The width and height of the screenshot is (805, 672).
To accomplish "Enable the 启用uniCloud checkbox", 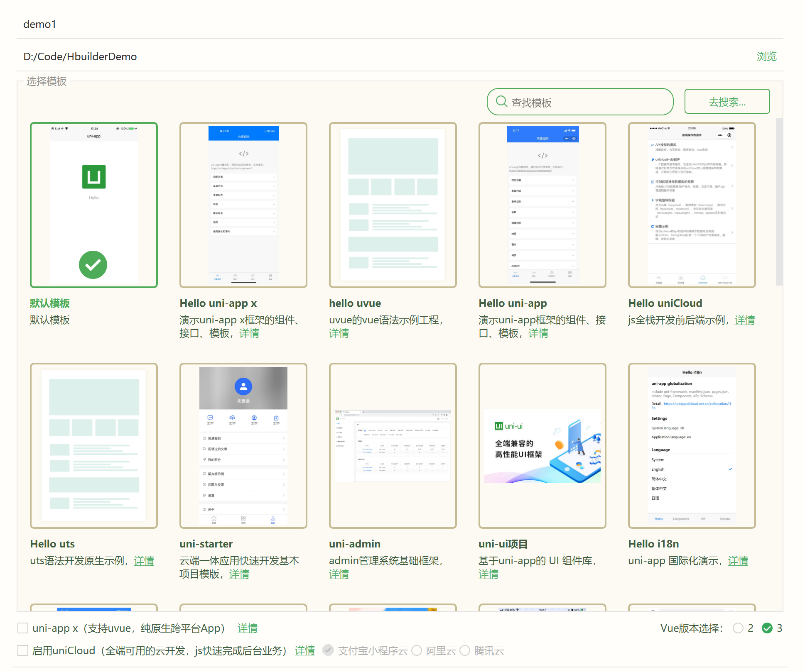I will pyautogui.click(x=23, y=650).
